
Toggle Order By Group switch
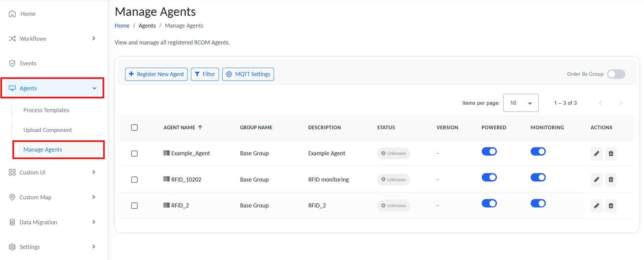tap(616, 74)
